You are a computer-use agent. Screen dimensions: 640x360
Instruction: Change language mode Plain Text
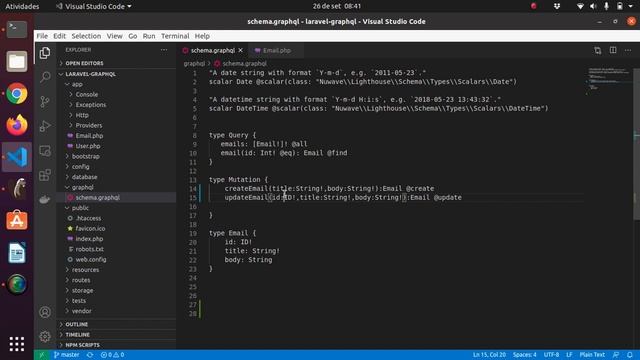tap(592, 355)
